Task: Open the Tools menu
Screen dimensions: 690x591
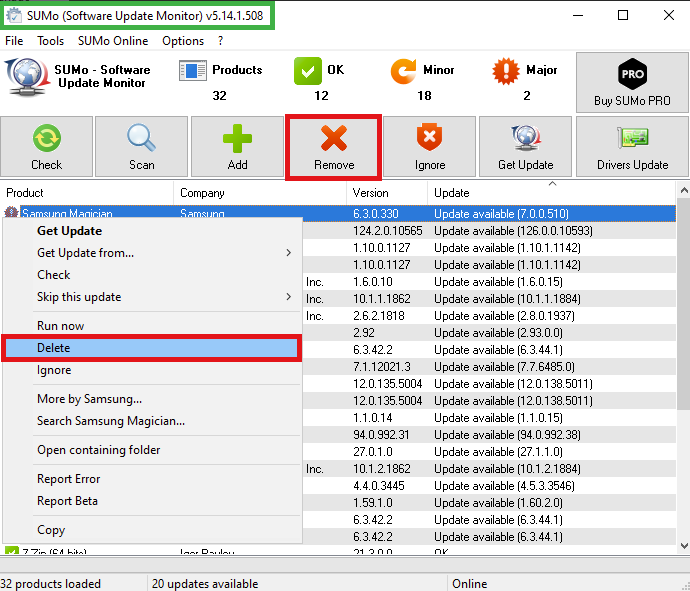Action: 50,41
